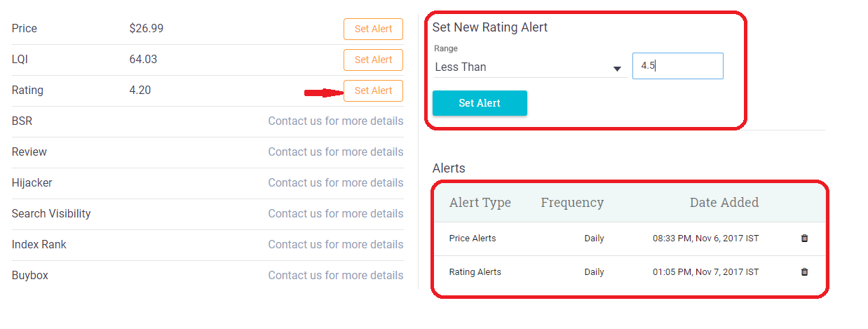Follow the contact link in Review row

pyautogui.click(x=336, y=152)
